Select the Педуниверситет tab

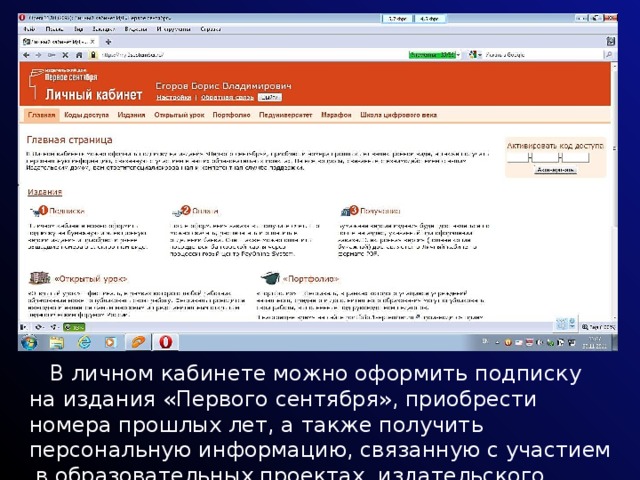(285, 115)
